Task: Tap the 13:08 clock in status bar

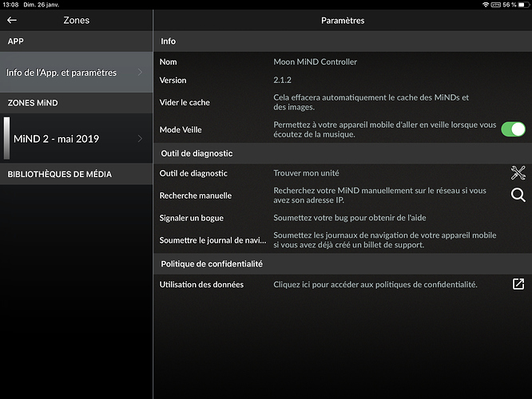Action: [x=10, y=5]
